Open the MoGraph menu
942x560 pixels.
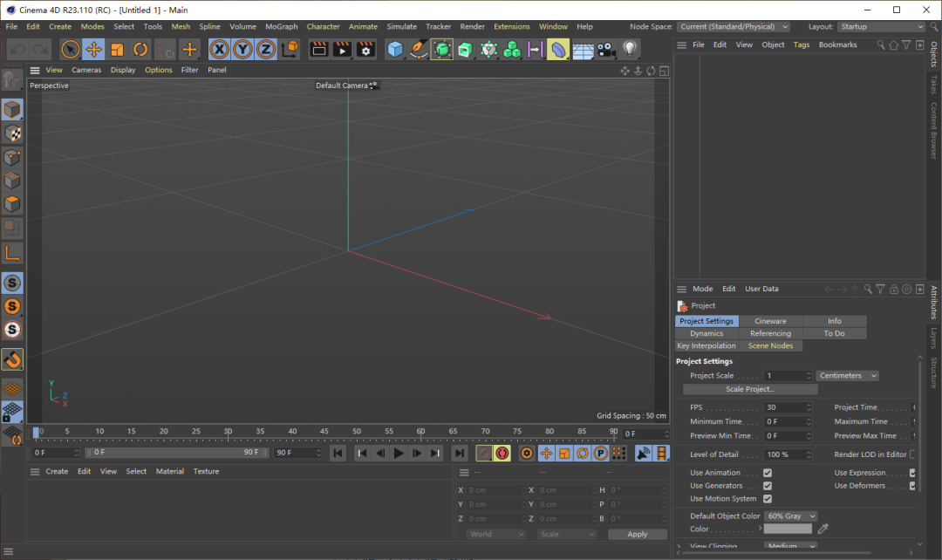click(x=281, y=27)
